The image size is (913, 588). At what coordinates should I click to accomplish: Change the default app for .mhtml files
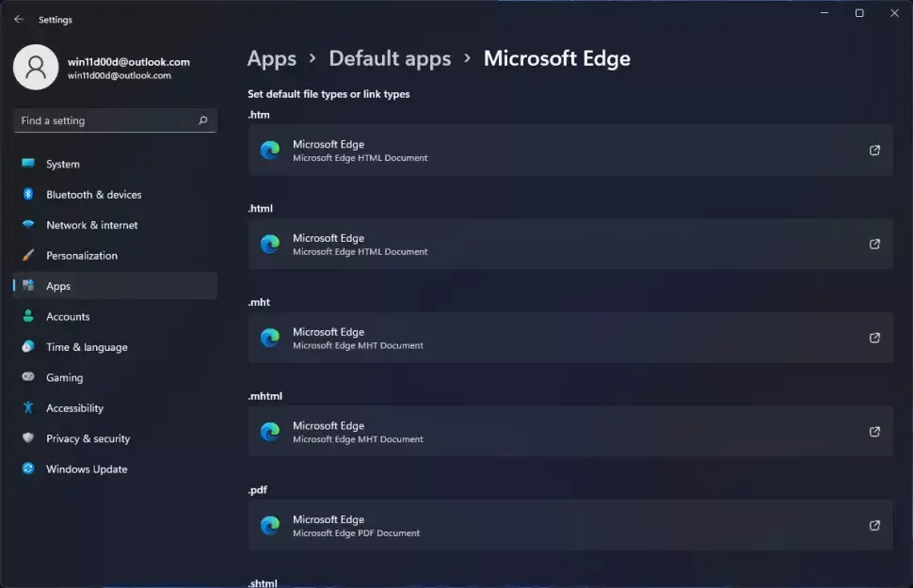point(565,432)
